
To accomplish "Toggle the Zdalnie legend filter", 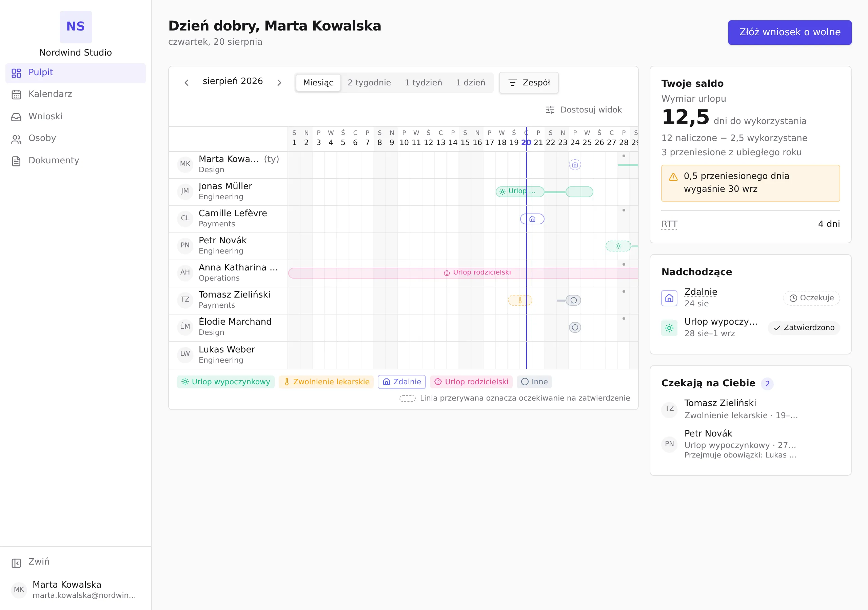I will point(401,382).
